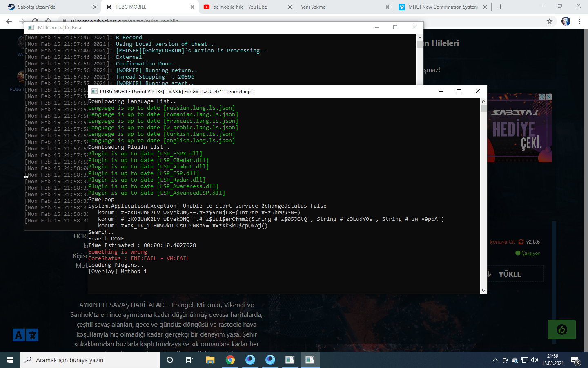Open Google Chrome from the taskbar
This screenshot has width=588, height=368.
click(230, 360)
